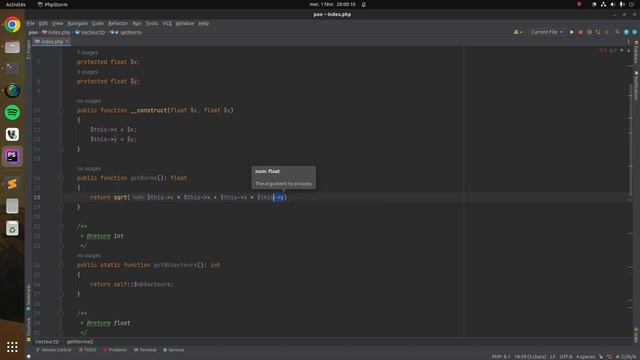Open Search Everywhere magnifier icon
The image size is (640, 360).
(618, 32)
